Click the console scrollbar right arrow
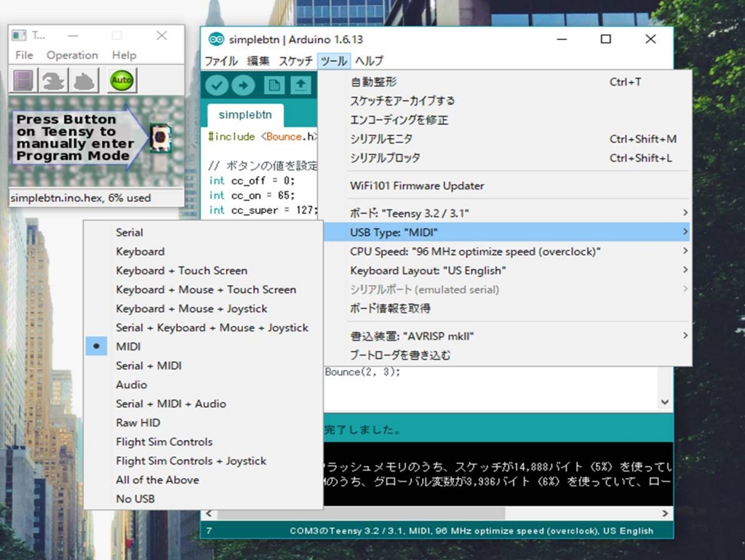The image size is (745, 560). 665,513
